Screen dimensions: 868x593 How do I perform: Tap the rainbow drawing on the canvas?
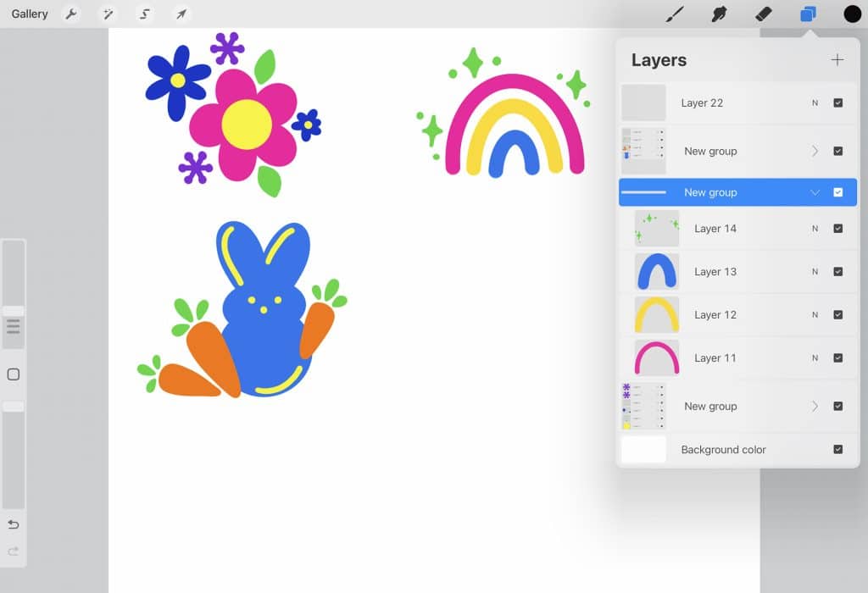tap(515, 127)
